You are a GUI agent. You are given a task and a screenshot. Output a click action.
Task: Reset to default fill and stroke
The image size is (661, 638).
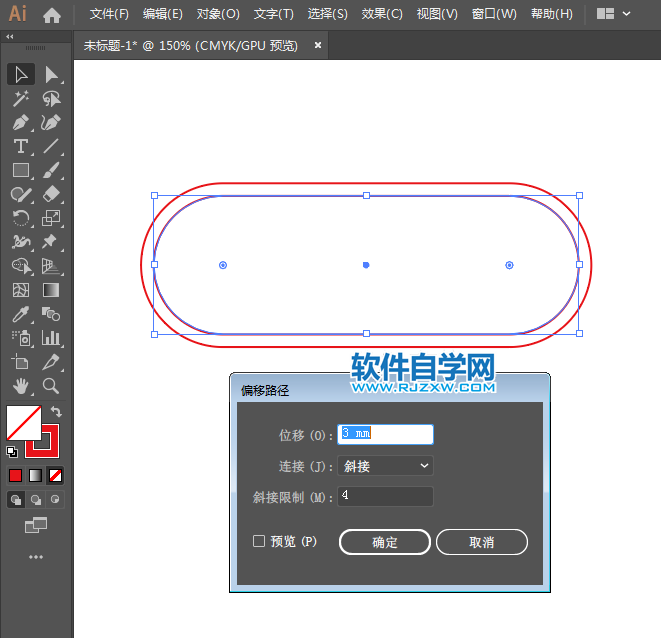12,452
